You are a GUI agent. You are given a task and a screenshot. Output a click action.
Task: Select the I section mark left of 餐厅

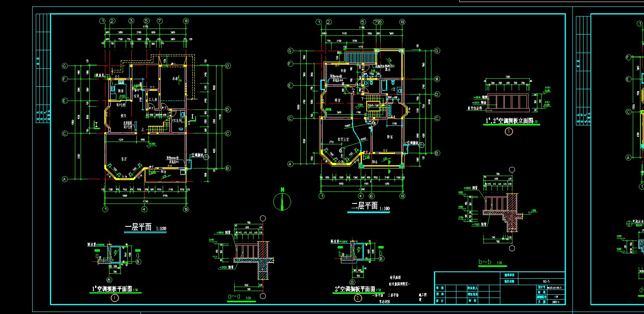coord(96,125)
